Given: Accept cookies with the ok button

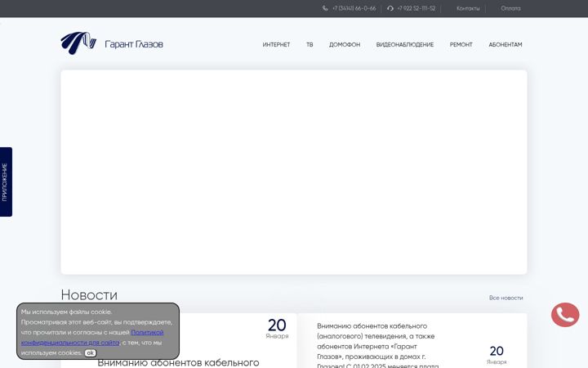Looking at the screenshot, I should (91, 353).
